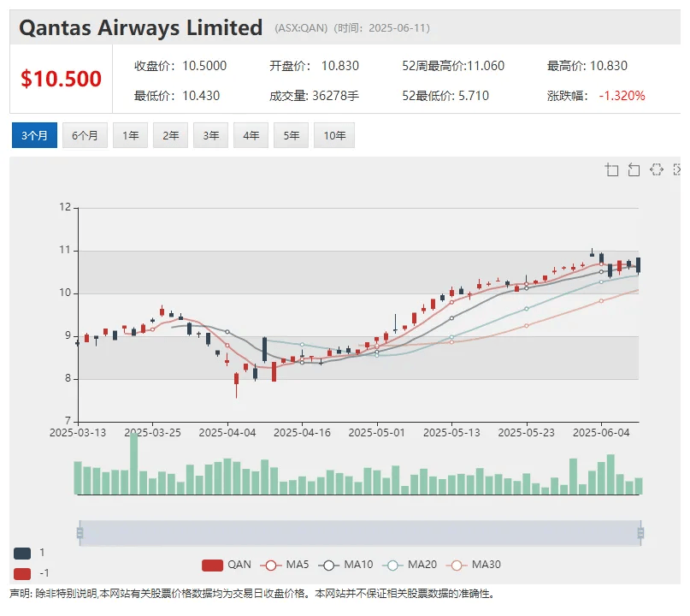Click the 收盘价: 10.5000 value
Screen dimensions: 690x616
180,66
